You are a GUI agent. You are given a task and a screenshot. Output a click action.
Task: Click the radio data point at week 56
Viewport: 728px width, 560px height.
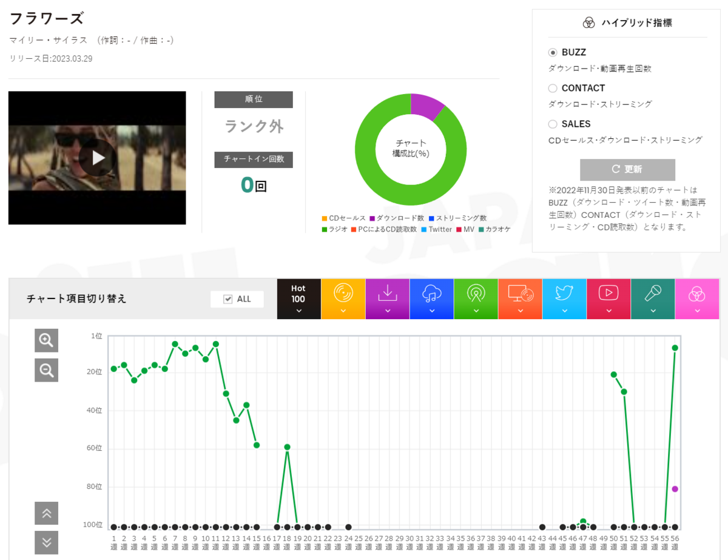coord(675,348)
